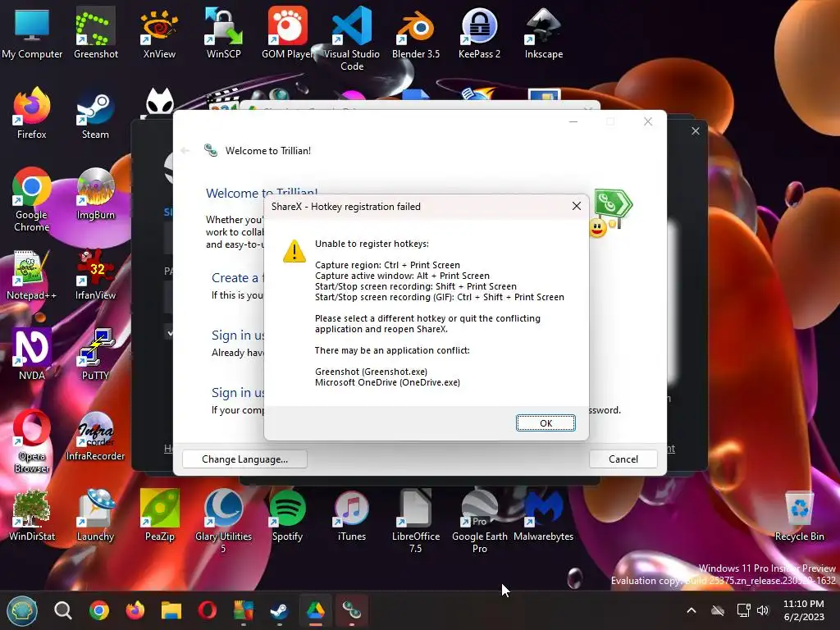Viewport: 840px width, 630px height.
Task: Click Cancel in the Trillian welcome window
Action: coord(623,459)
